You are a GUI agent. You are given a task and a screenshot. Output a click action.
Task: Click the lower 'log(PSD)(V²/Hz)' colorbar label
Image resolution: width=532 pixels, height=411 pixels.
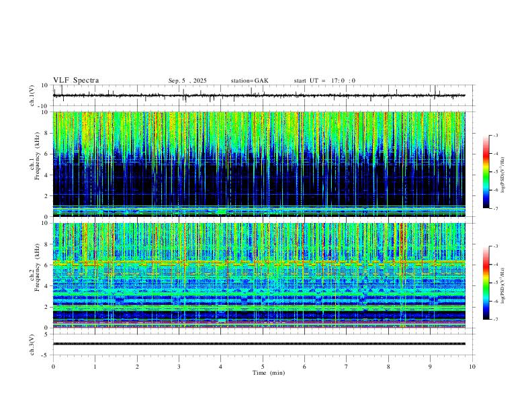tap(503, 285)
